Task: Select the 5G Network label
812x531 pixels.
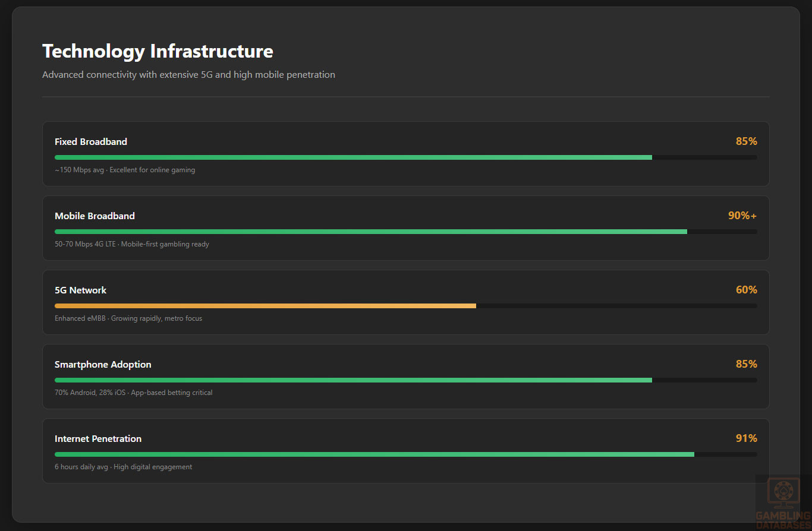Action: tap(81, 290)
